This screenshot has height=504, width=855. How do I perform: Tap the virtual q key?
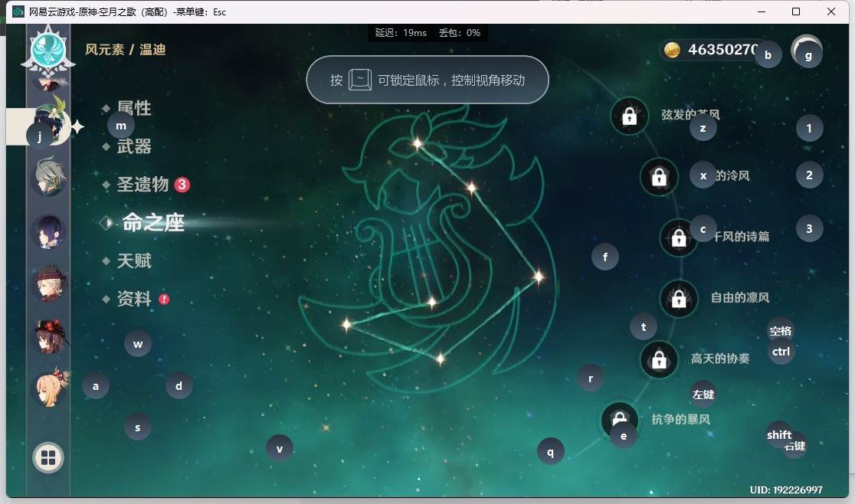550,452
